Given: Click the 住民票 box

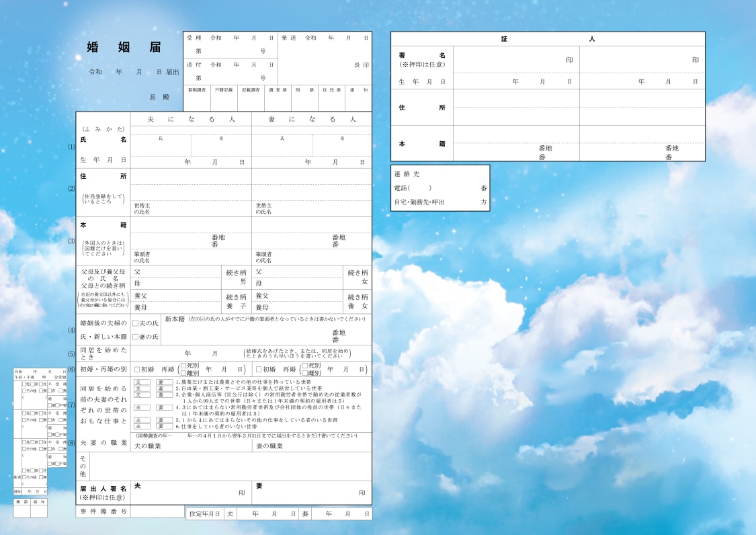Looking at the screenshot, I should pos(331,98).
